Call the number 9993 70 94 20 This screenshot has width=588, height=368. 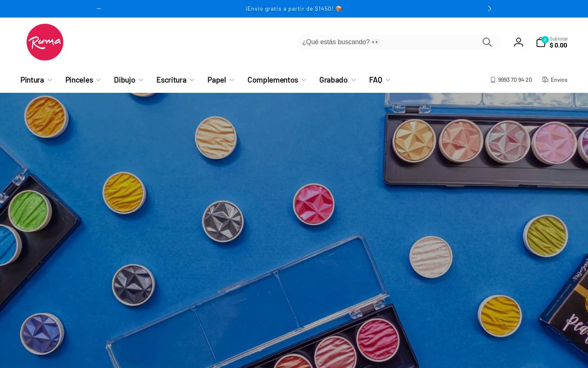tap(515, 80)
